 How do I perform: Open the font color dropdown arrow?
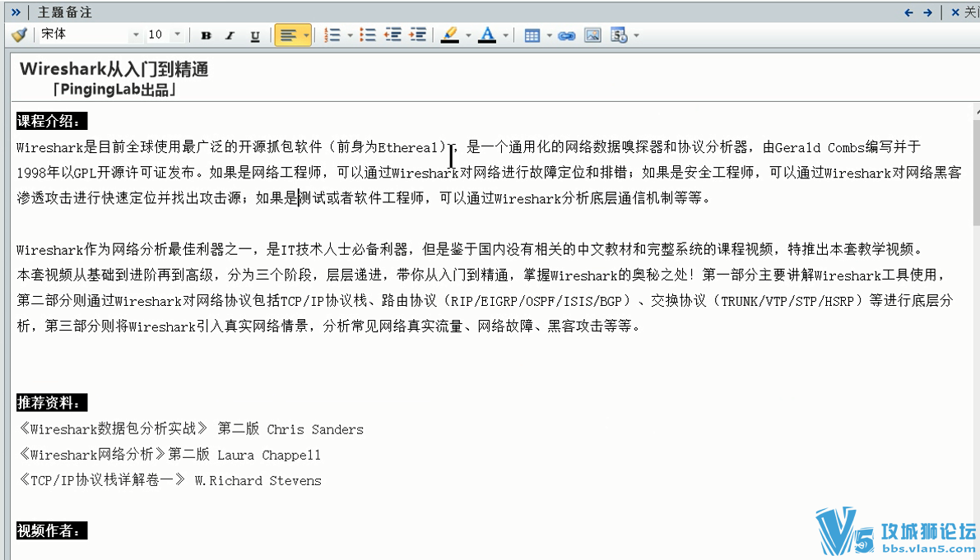(x=505, y=35)
